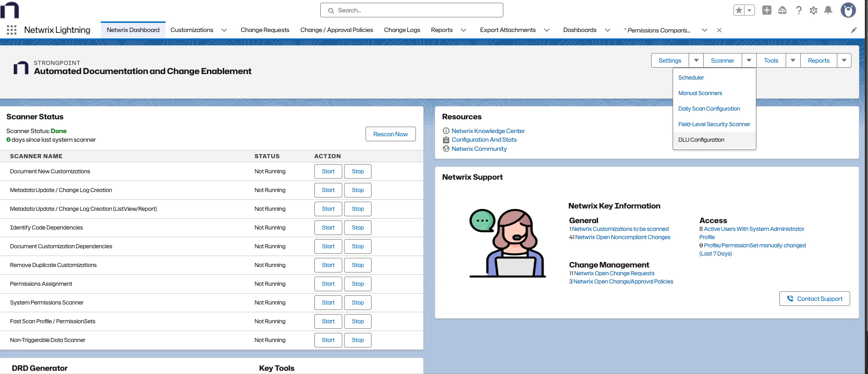The width and height of the screenshot is (868, 374).
Task: Start the Fast Scan Profile / PermissionSets scanner
Action: pos(328,321)
